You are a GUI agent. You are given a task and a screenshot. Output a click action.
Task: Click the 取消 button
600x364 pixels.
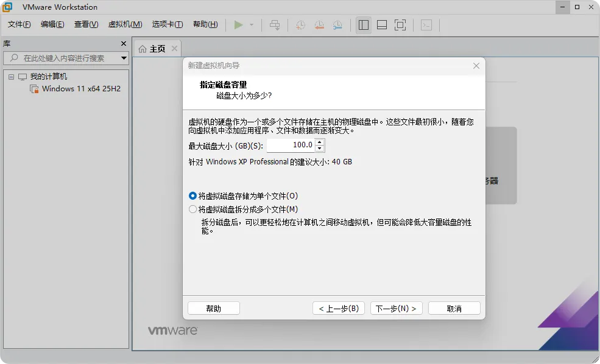(x=454, y=308)
